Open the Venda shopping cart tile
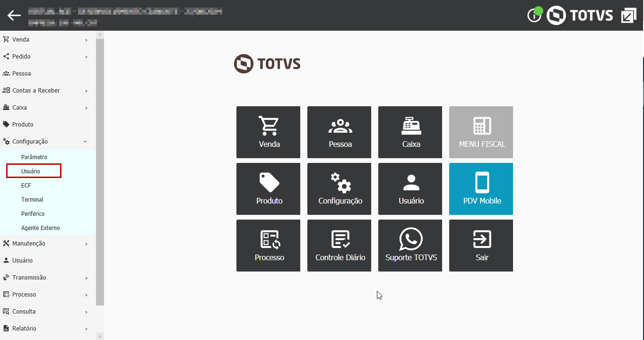The width and height of the screenshot is (644, 340). [x=268, y=132]
